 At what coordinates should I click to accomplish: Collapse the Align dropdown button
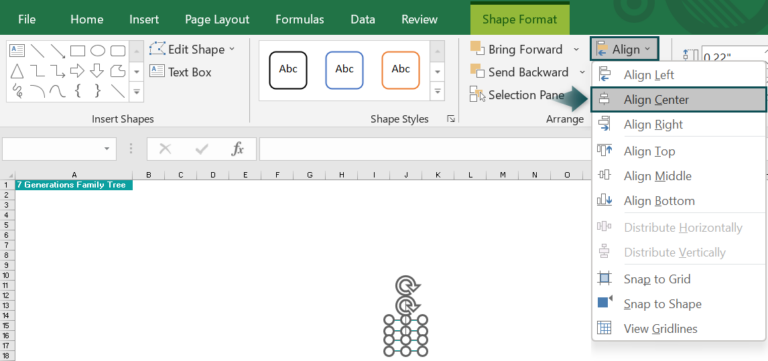(624, 49)
